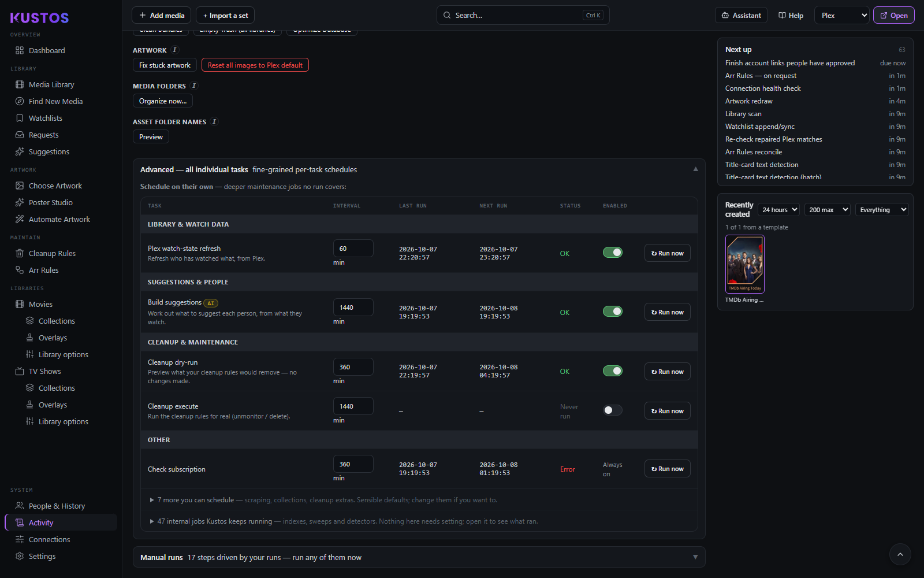Open the 24 hours time range dropdown
924x578 pixels.
[x=778, y=210]
